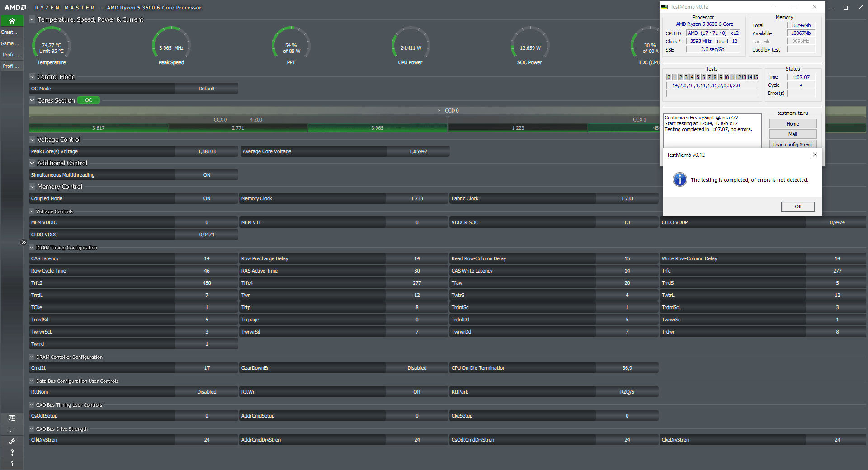868x470 pixels.
Task: Toggle Coupled Mode ON value
Action: point(207,198)
